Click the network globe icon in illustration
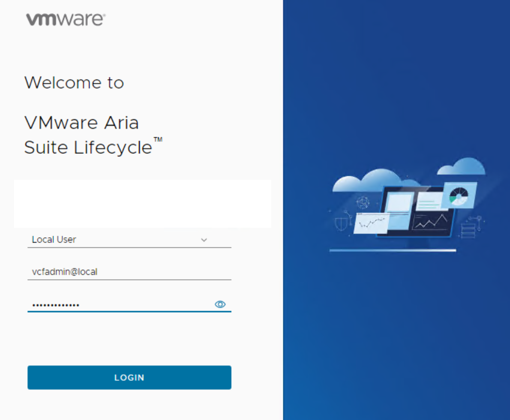 363,203
